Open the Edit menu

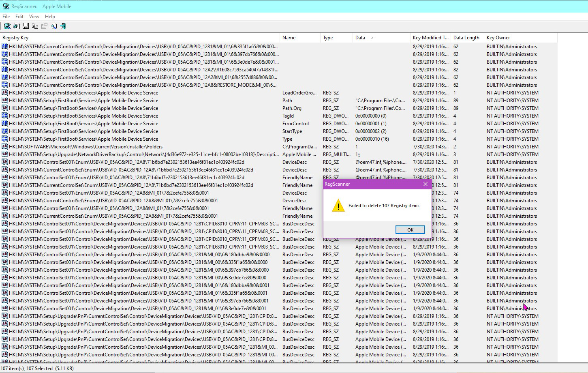[x=19, y=17]
